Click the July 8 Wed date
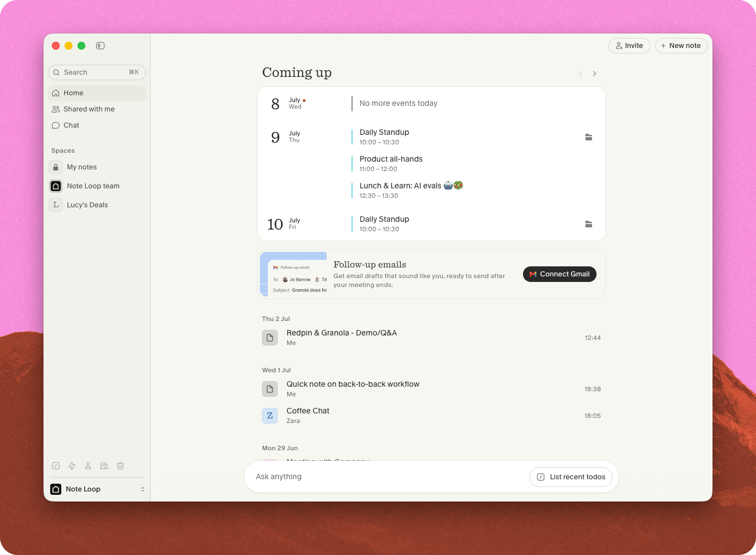The height and width of the screenshot is (555, 756). pyautogui.click(x=288, y=104)
